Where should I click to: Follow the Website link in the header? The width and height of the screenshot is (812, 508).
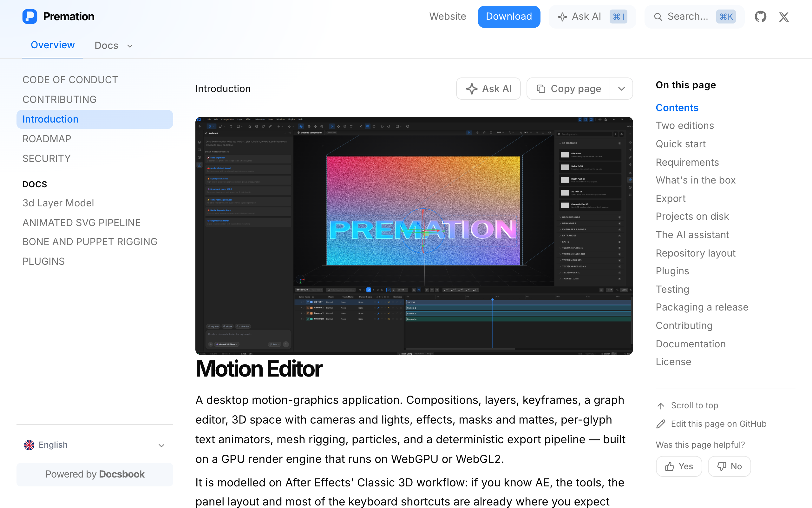point(448,17)
